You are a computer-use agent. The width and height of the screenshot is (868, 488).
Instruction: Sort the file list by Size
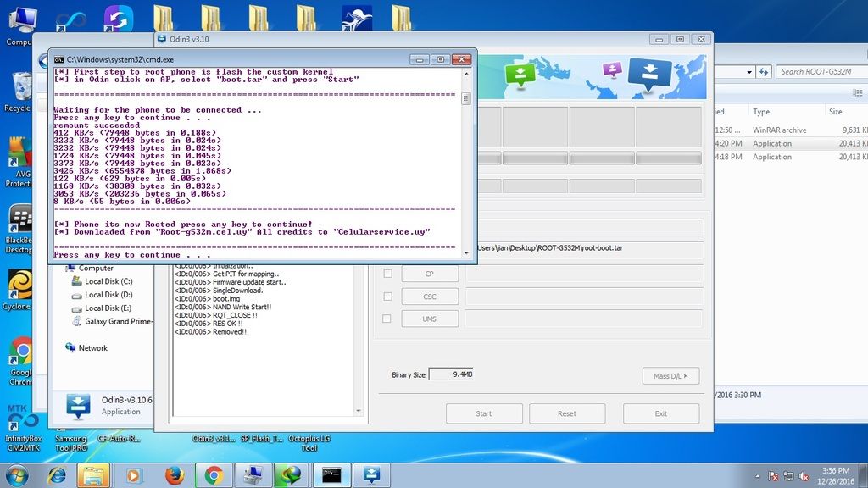[x=835, y=112]
